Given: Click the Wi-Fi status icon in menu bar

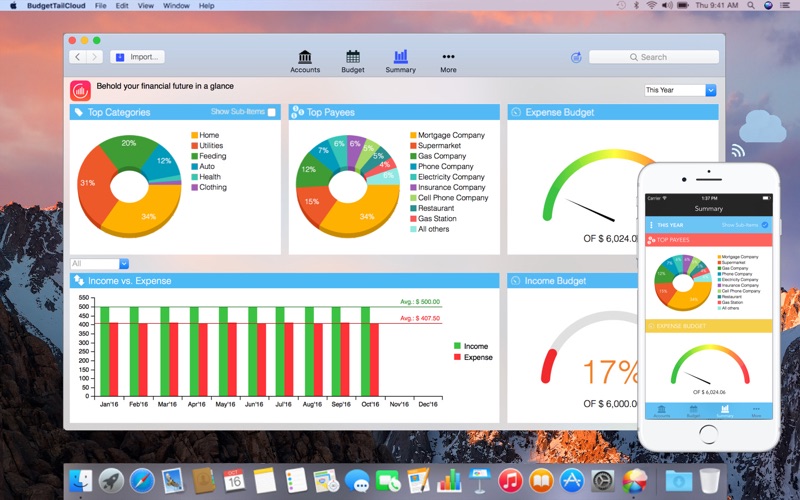Looking at the screenshot, I should coord(652,6).
